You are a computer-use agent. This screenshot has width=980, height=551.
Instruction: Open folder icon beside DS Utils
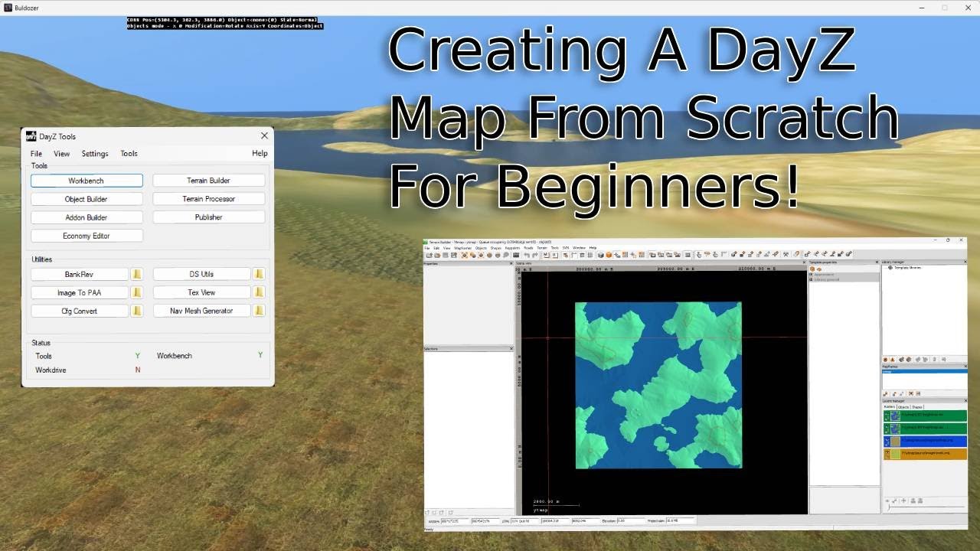point(259,274)
